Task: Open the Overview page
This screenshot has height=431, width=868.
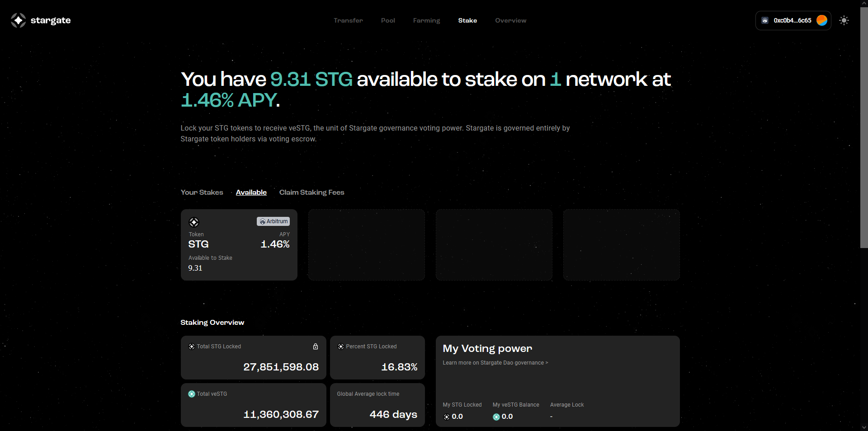Action: (510, 20)
